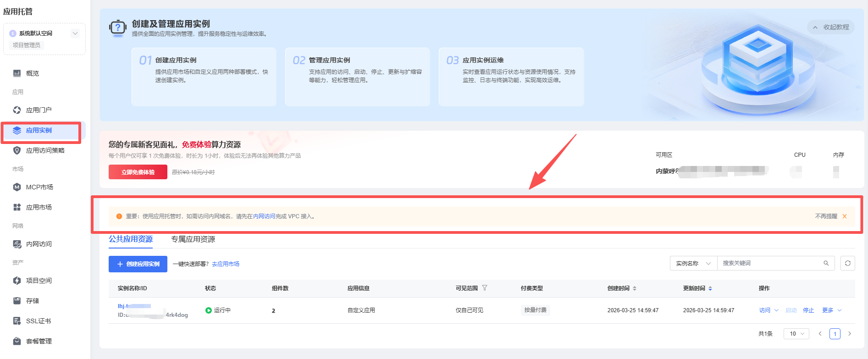Open the 03 应用实例运维 tutorial card
Image resolution: width=868 pixels, height=359 pixels.
point(511,77)
